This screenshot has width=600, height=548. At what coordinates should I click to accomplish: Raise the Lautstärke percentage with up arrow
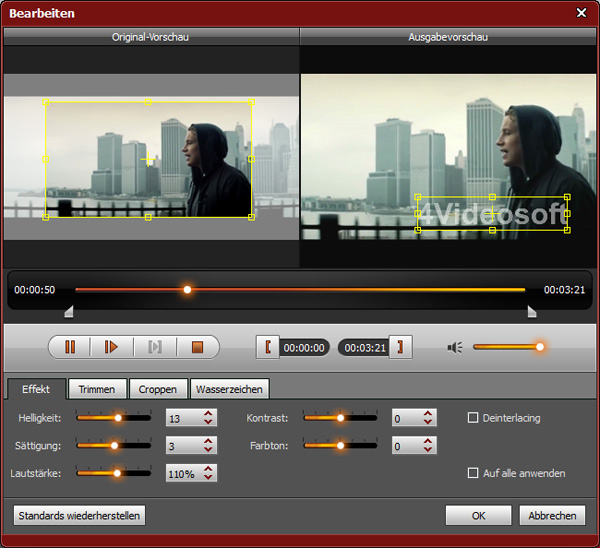pyautogui.click(x=208, y=468)
